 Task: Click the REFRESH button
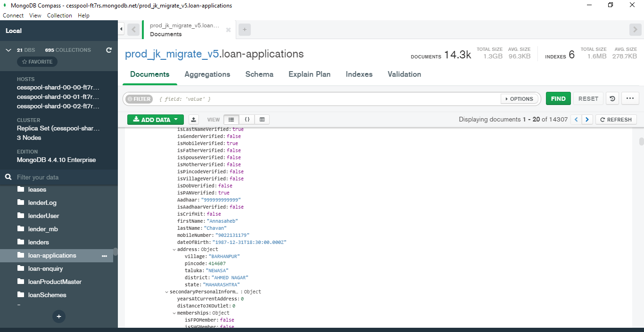pyautogui.click(x=616, y=120)
